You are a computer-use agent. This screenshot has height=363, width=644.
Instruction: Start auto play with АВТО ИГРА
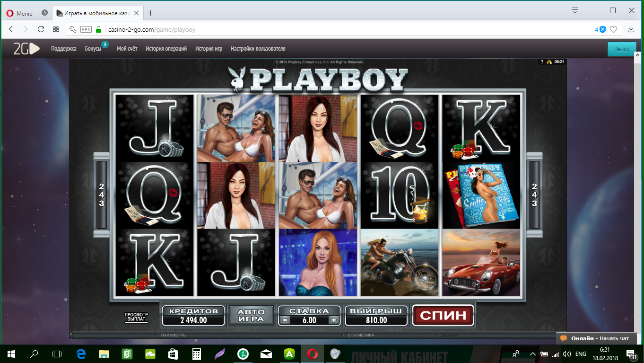point(251,315)
